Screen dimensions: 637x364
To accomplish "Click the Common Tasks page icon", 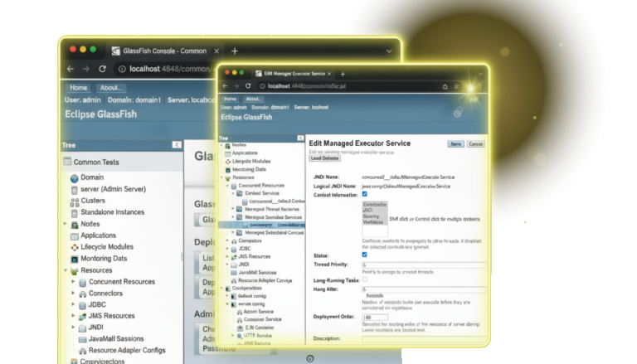I will 67,162.
